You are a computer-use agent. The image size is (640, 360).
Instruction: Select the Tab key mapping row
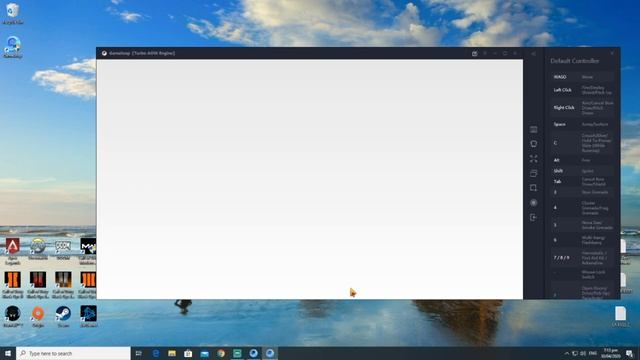582,182
